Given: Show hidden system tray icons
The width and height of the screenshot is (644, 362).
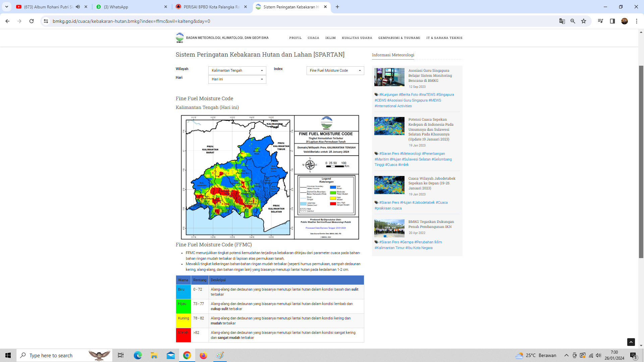Looking at the screenshot, I should [567, 355].
